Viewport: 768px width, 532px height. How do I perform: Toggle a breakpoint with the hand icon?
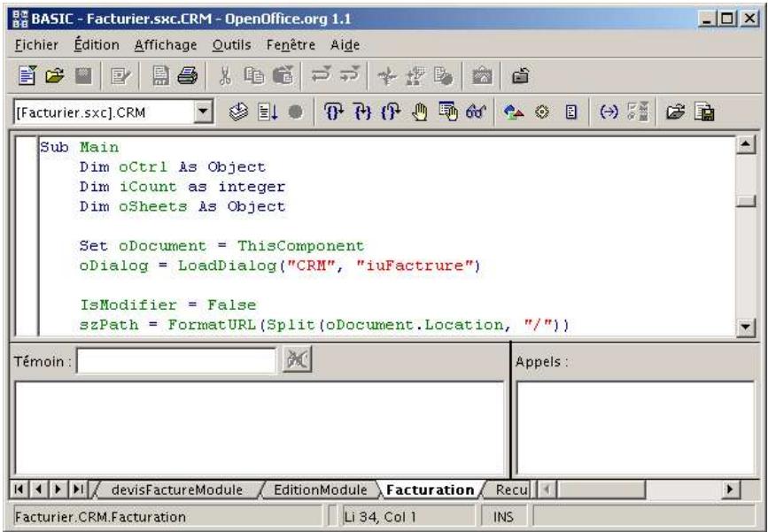click(419, 112)
